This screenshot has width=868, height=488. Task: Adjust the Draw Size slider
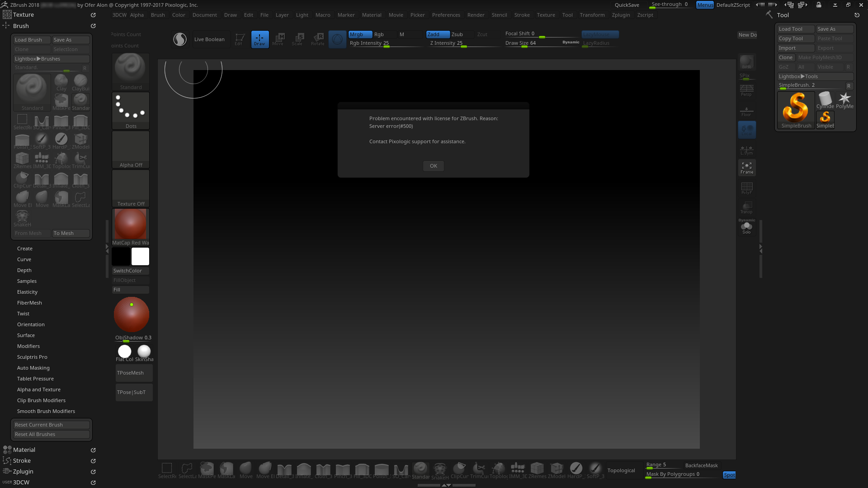[542, 43]
